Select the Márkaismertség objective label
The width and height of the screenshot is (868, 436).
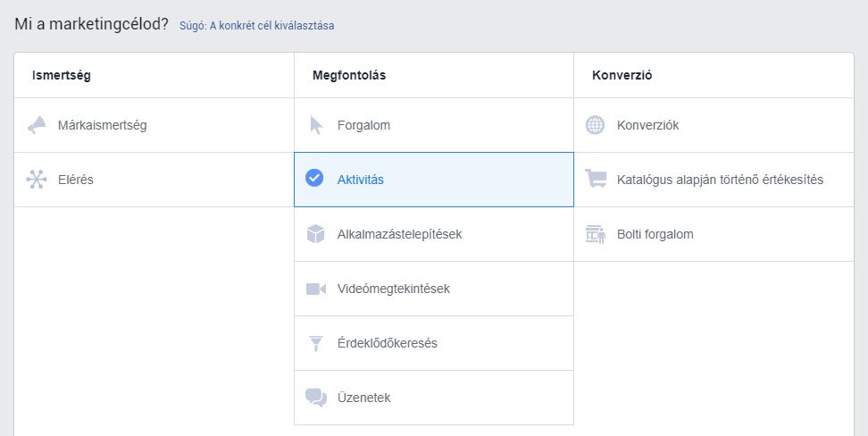point(103,125)
